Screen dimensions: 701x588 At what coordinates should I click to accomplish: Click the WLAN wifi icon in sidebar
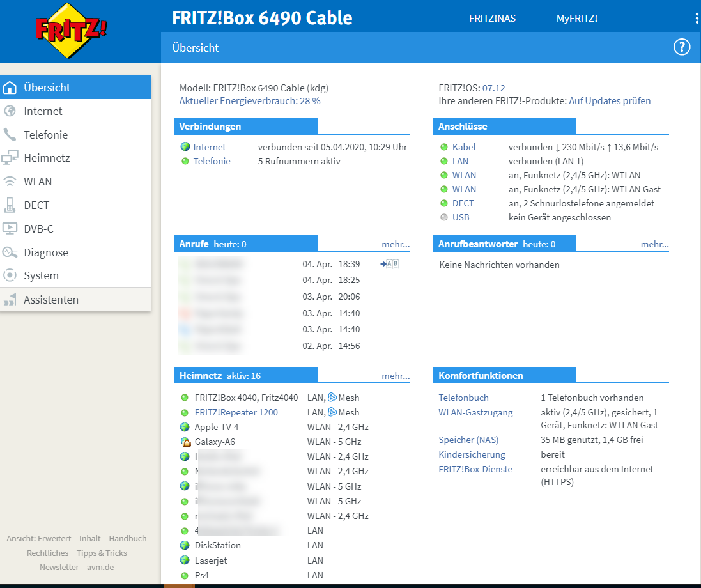pyautogui.click(x=10, y=182)
